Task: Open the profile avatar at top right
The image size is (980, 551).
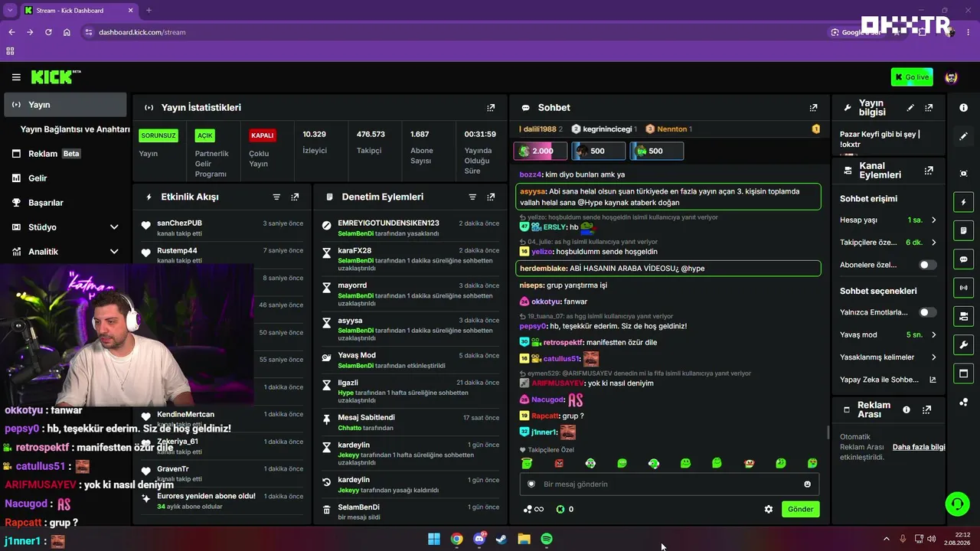Action: tap(952, 77)
